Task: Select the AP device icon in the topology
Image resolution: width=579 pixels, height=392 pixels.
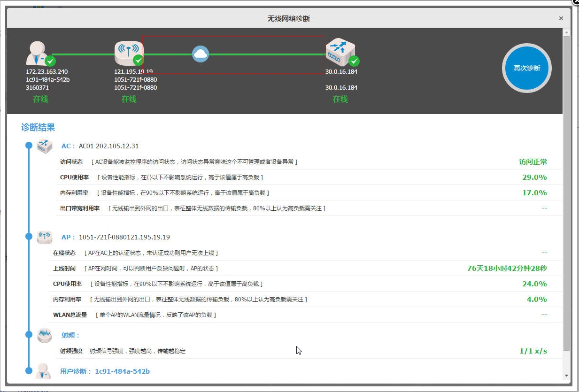Action: coord(128,52)
